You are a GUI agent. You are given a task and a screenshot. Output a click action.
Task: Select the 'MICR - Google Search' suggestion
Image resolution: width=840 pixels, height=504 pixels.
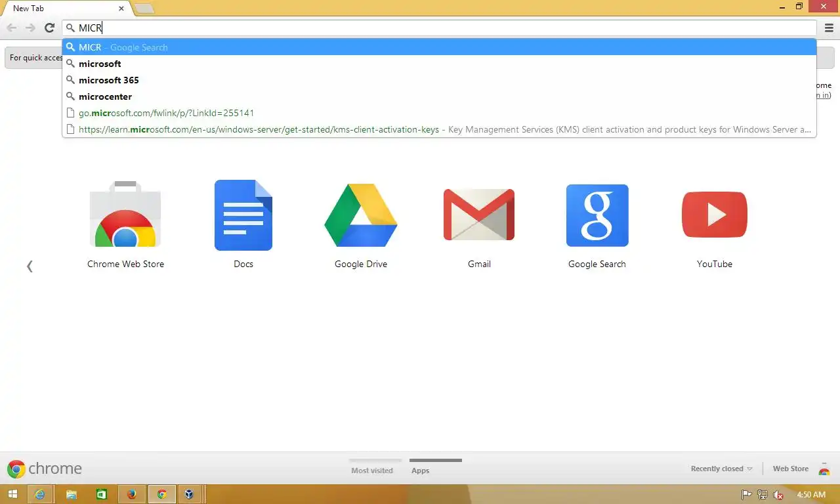coord(439,47)
